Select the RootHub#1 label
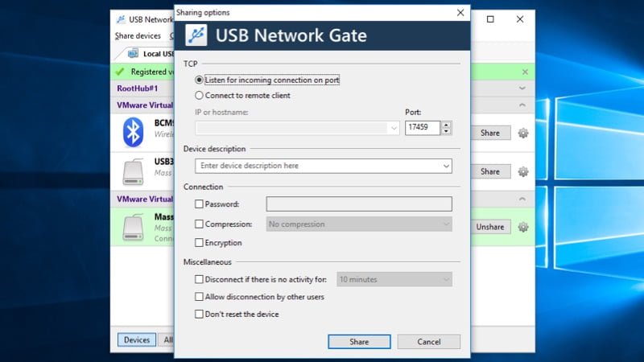The image size is (644, 362). coord(137,88)
